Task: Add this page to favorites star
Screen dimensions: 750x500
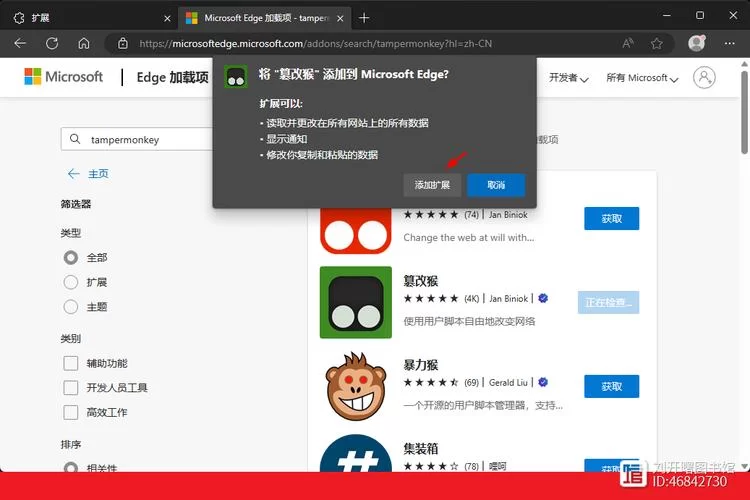Action: click(657, 44)
